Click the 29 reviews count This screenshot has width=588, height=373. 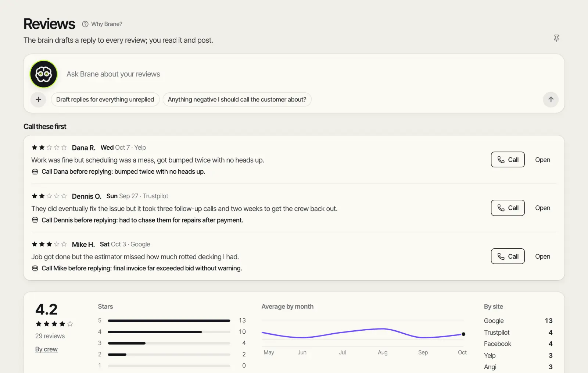tap(50, 336)
